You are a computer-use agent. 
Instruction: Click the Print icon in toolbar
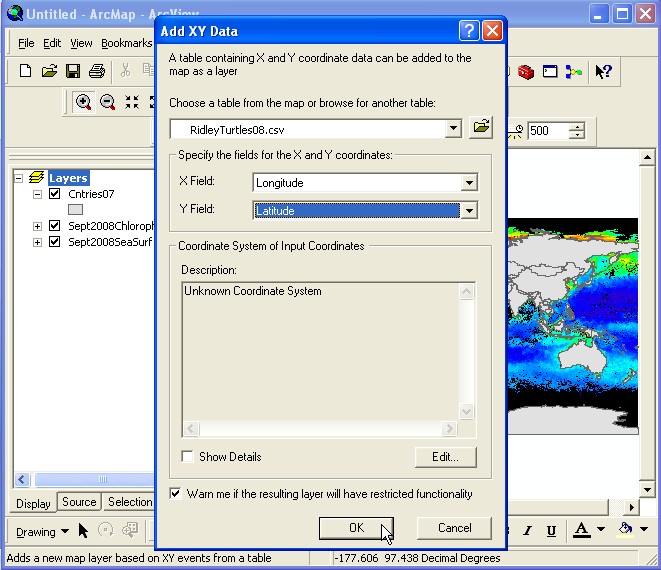(97, 71)
